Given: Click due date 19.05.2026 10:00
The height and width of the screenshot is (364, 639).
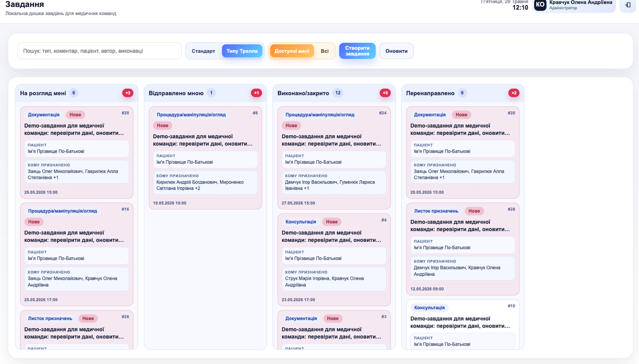Looking at the screenshot, I should click(170, 203).
